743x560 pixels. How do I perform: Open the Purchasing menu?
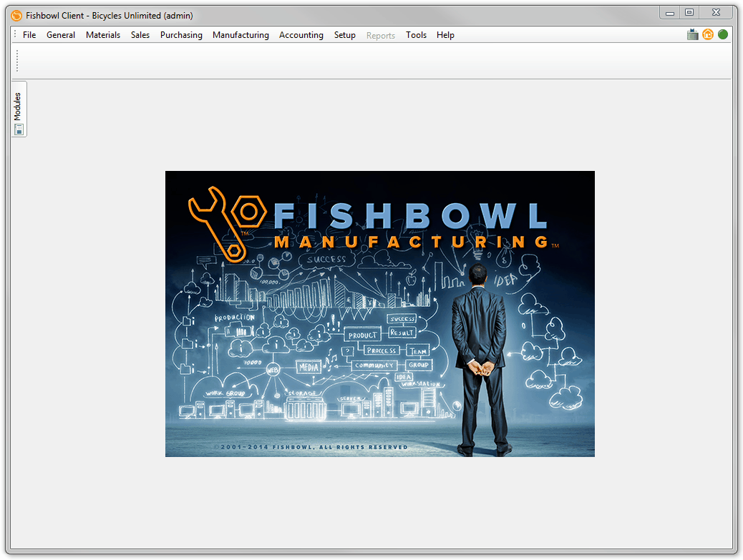181,35
